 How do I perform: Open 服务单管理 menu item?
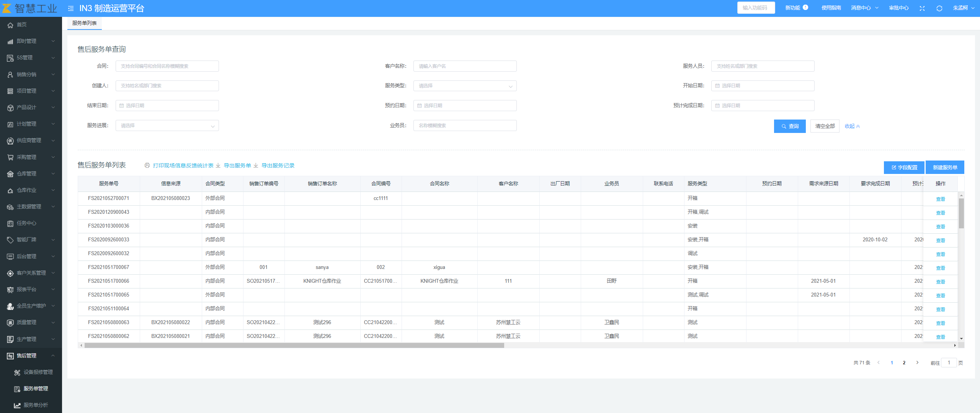(x=36, y=388)
